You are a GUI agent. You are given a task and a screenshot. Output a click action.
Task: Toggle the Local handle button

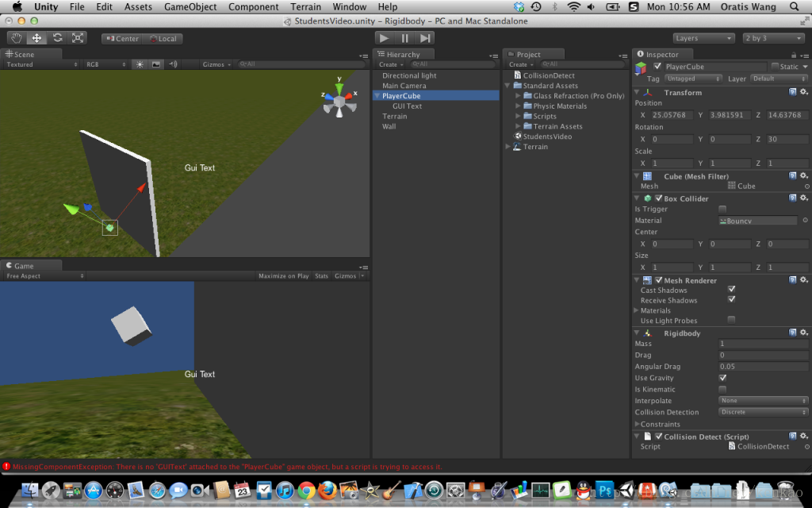click(x=163, y=38)
